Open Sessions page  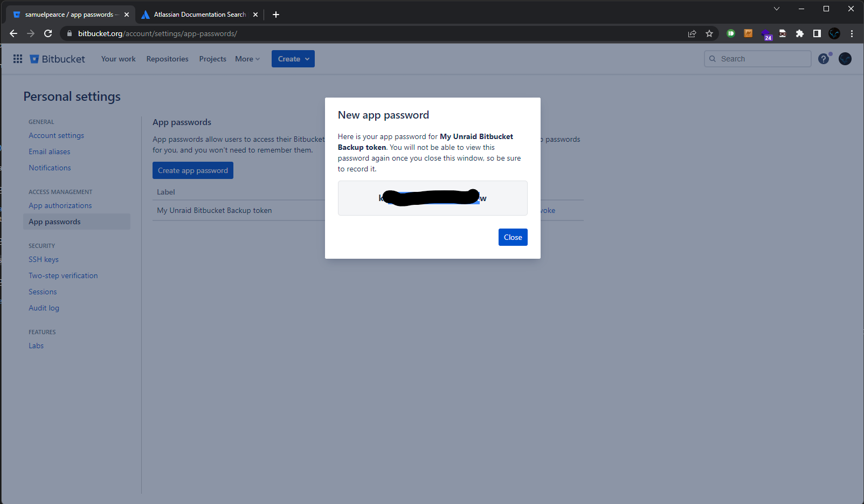43,292
